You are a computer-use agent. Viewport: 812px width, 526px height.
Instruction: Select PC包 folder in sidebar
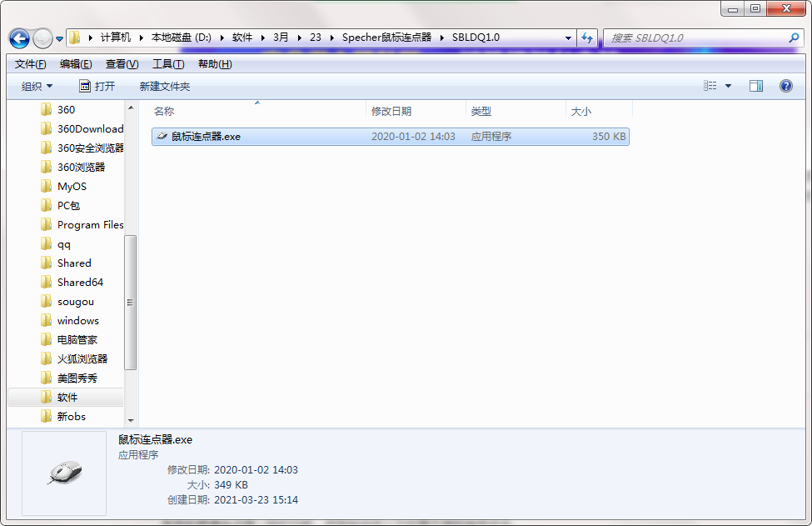coord(61,205)
